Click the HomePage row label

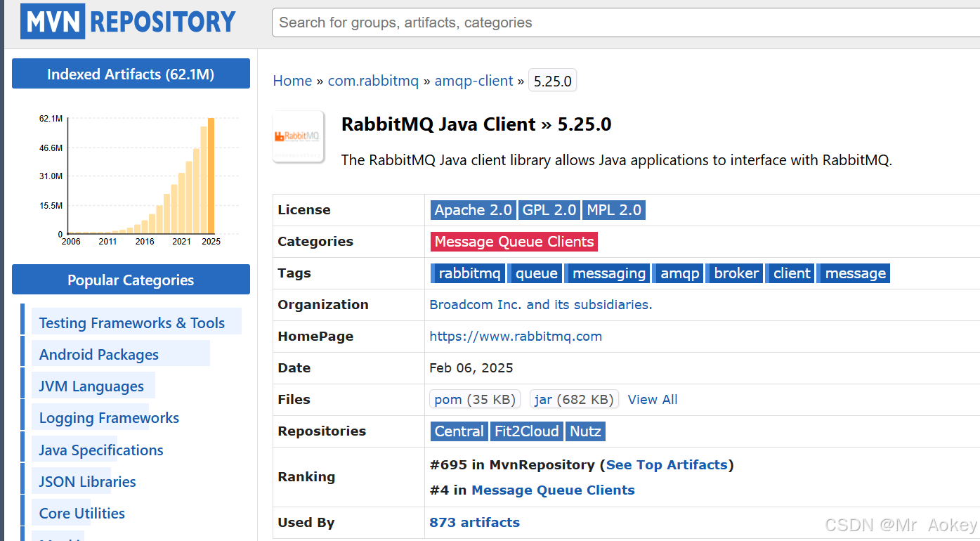(315, 337)
